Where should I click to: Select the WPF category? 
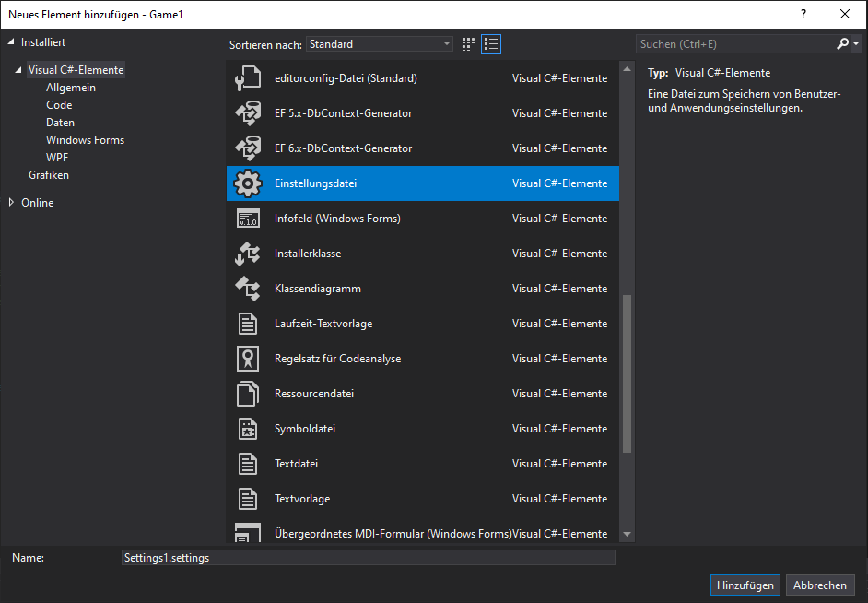coord(57,158)
